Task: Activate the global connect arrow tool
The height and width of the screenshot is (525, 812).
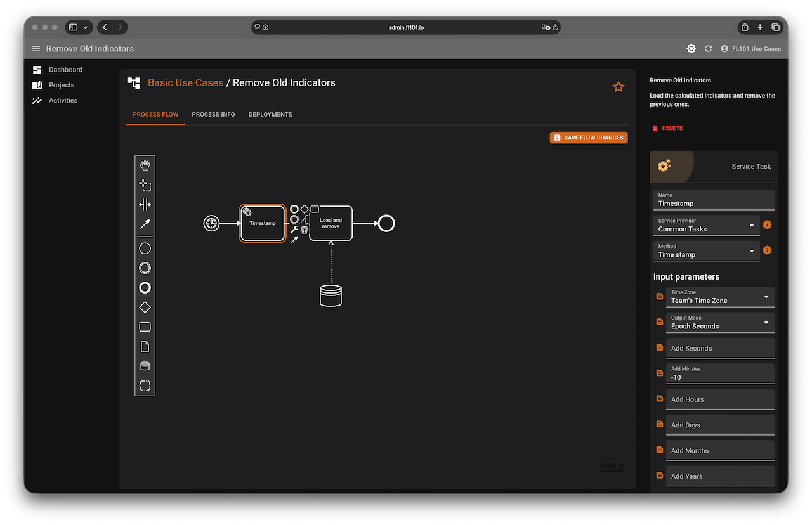Action: click(x=145, y=224)
